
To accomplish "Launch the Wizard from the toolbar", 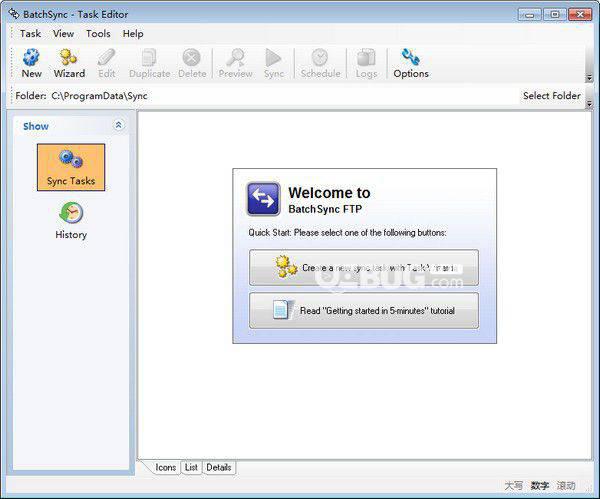I will pyautogui.click(x=69, y=64).
